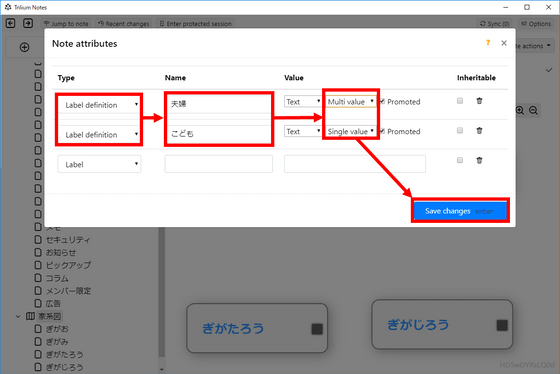The image size is (560, 374).
Task: Open the Single value dropdown
Action: [351, 131]
